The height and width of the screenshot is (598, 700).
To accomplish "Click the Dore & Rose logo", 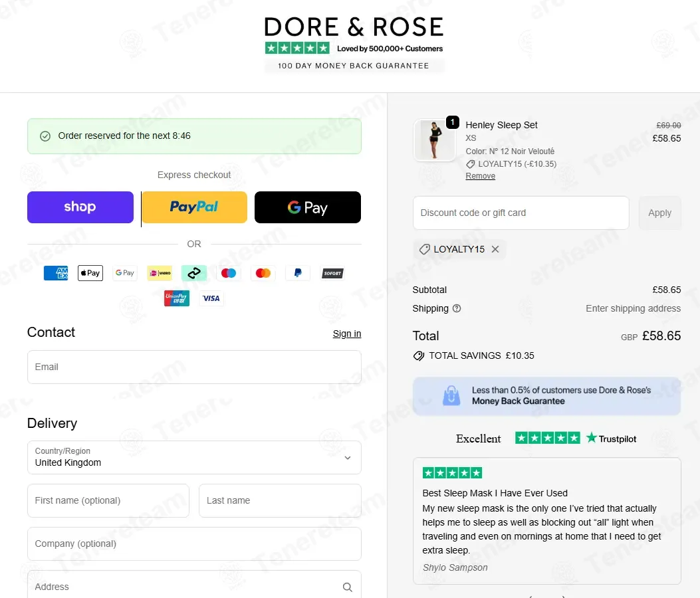I will tap(354, 27).
